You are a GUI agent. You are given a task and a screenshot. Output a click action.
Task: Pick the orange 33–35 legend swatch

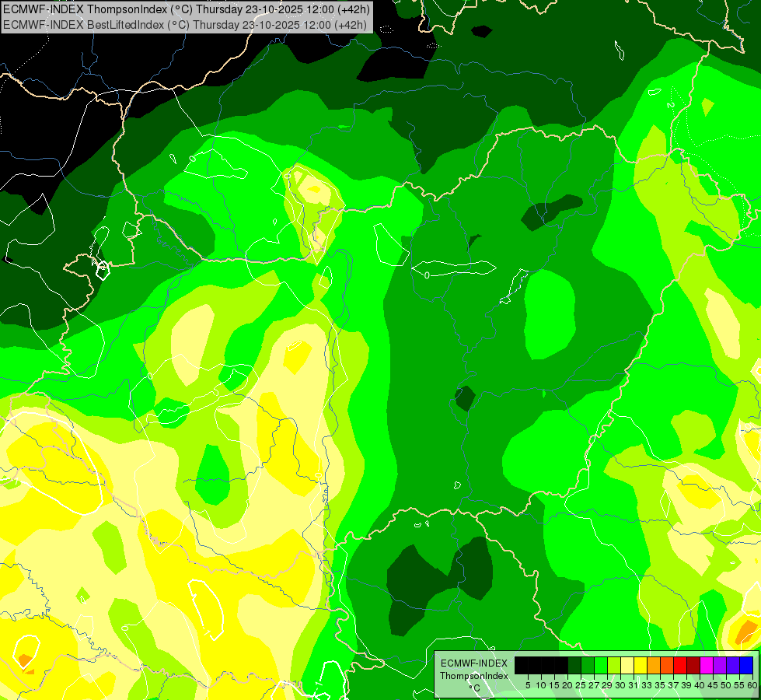(654, 665)
